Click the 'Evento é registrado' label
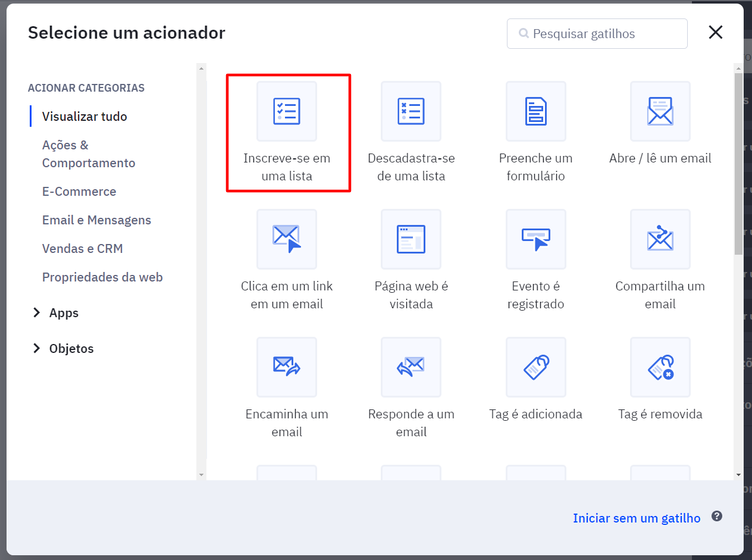This screenshot has height=560, width=752. [x=536, y=295]
